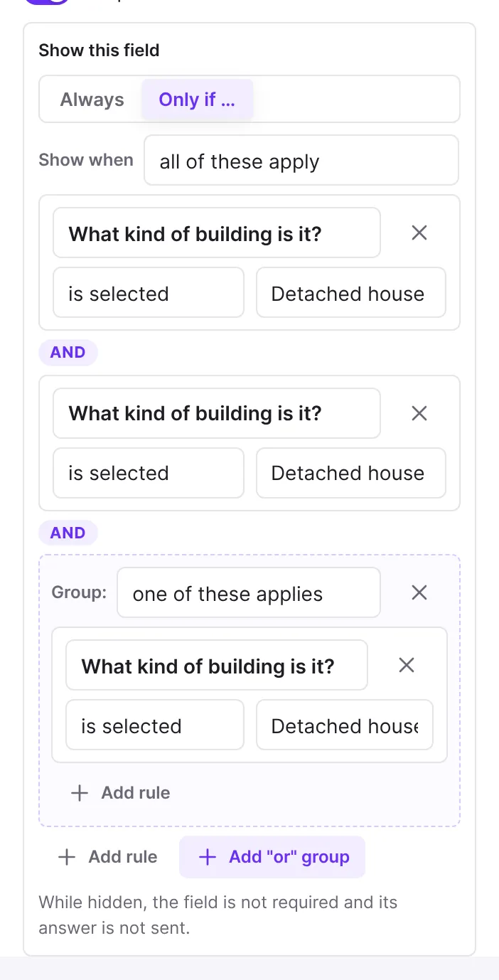
Task: Open group's 'one of these applies' dropdown
Action: (x=249, y=592)
